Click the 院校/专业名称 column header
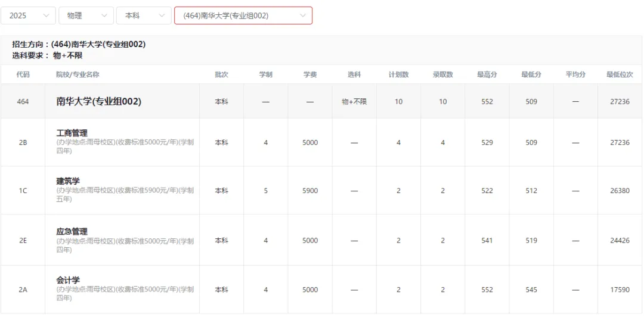The height and width of the screenshot is (317, 644). [x=78, y=74]
